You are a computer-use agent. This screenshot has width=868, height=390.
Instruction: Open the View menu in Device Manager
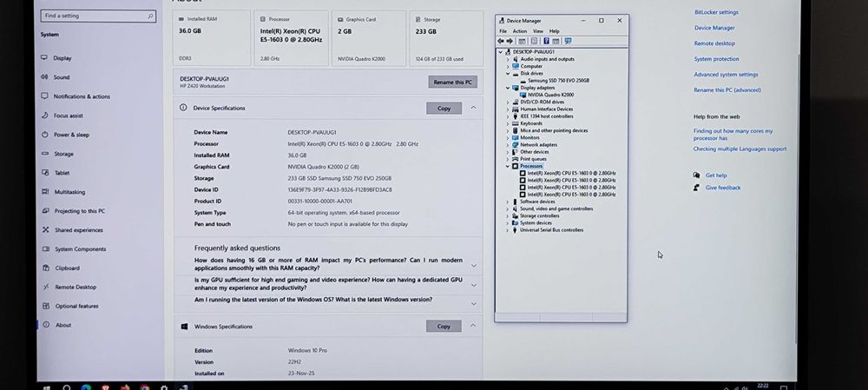[537, 31]
